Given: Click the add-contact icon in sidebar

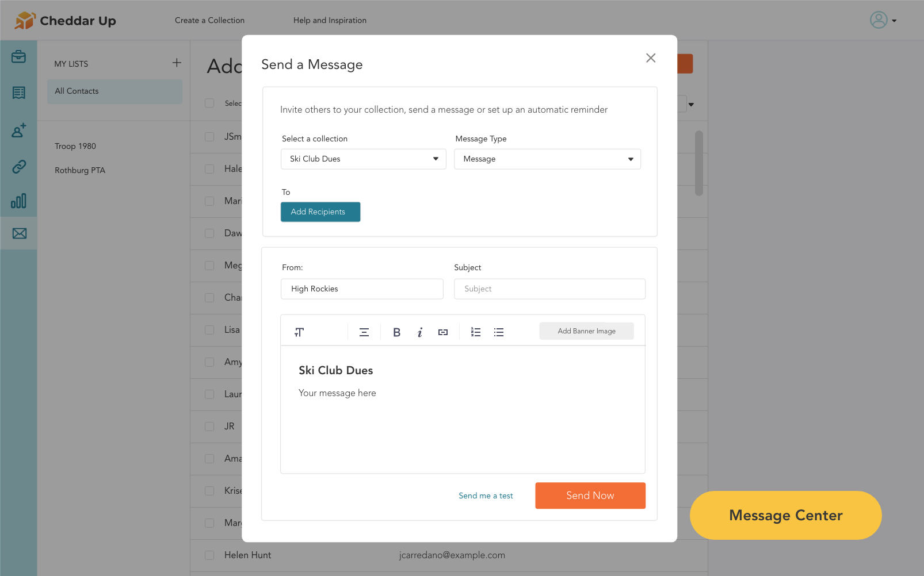Looking at the screenshot, I should coord(18,131).
